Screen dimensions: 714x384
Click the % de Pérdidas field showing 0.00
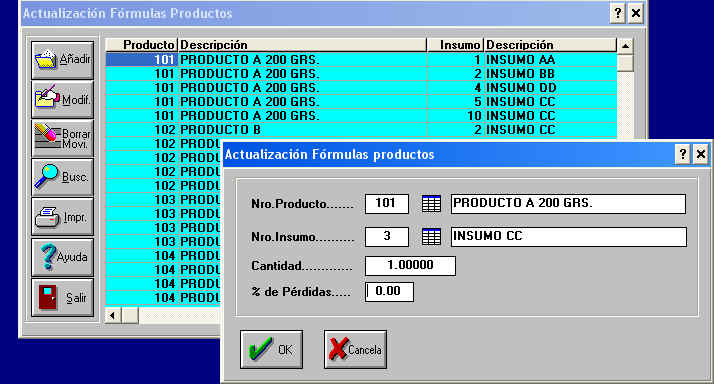click(x=389, y=292)
